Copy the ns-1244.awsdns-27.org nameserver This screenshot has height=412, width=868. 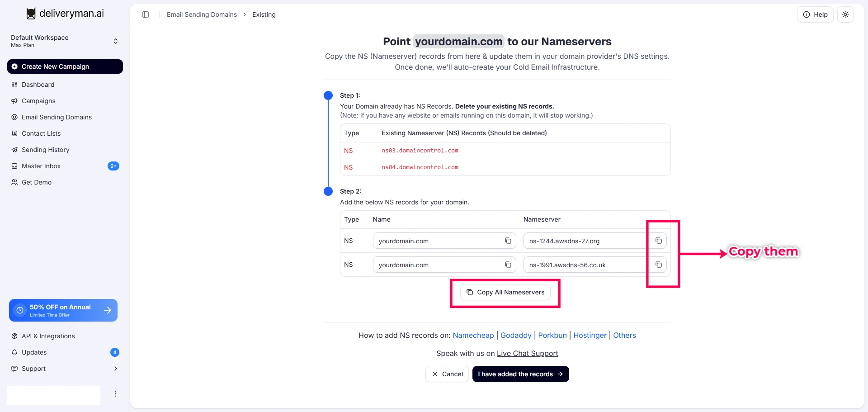coord(659,241)
